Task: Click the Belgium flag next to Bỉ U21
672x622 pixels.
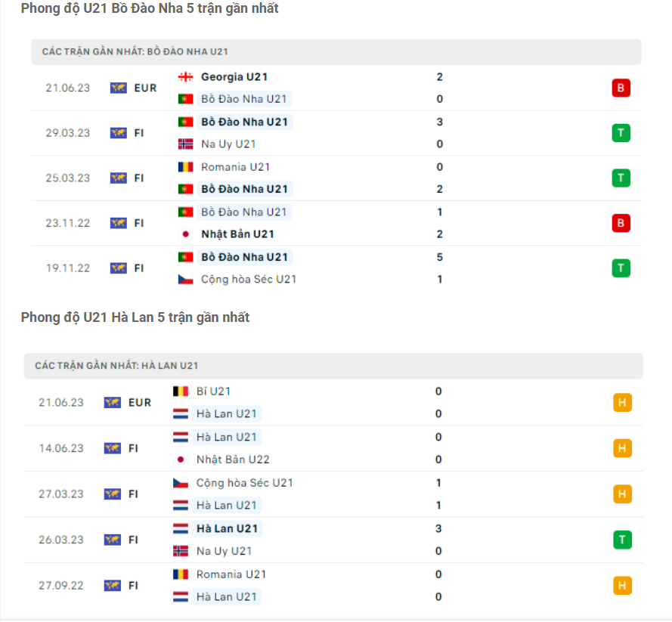Action: [181, 391]
